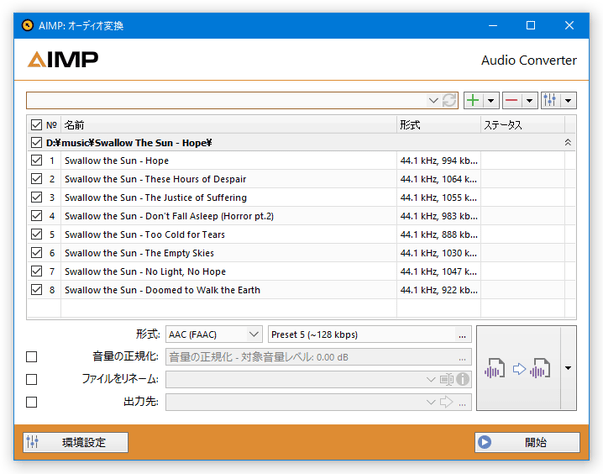The height and width of the screenshot is (474, 603).
Task: Click the 形式 column header
Action: [x=438, y=125]
